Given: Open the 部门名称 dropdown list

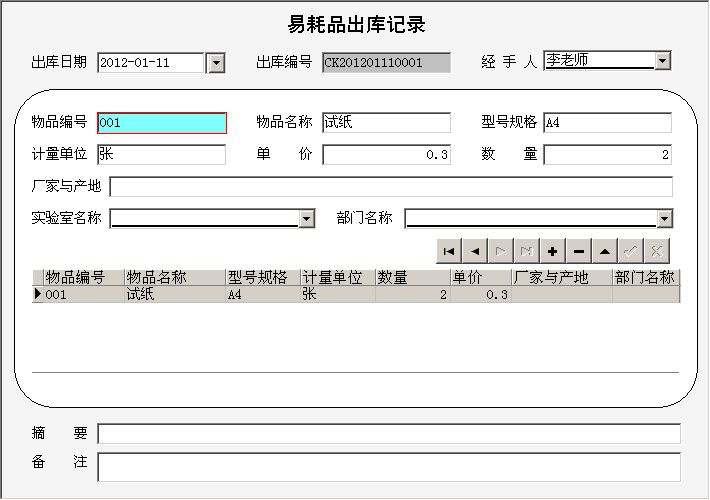Looking at the screenshot, I should pyautogui.click(x=664, y=219).
